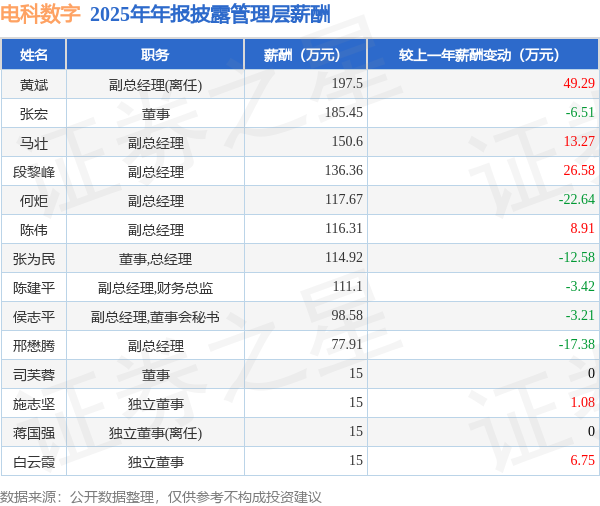Click the position 董事,总经理 for 张为民

point(155,259)
